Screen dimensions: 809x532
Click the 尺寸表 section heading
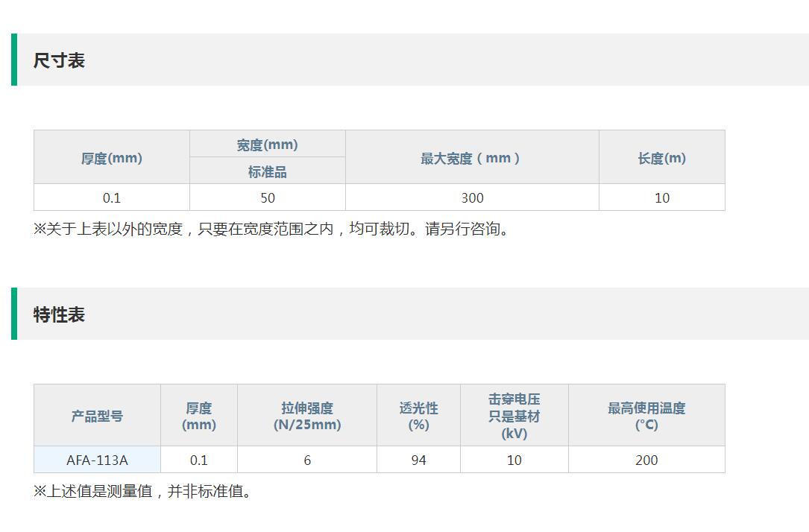click(59, 60)
